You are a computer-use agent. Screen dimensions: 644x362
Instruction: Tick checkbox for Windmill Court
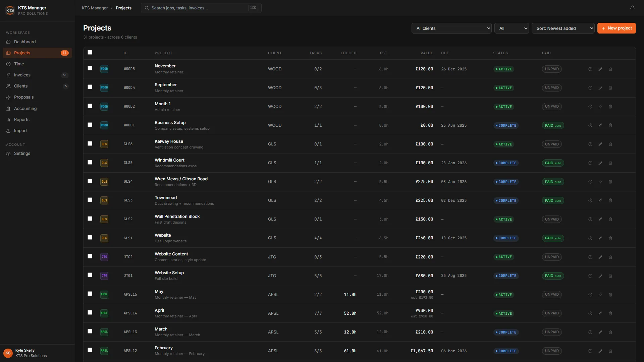pyautogui.click(x=90, y=162)
